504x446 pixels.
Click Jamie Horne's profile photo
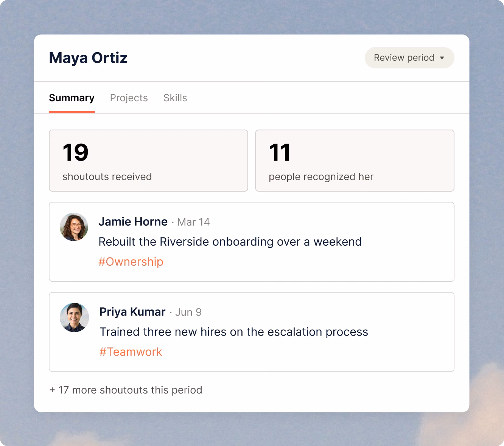(x=74, y=227)
